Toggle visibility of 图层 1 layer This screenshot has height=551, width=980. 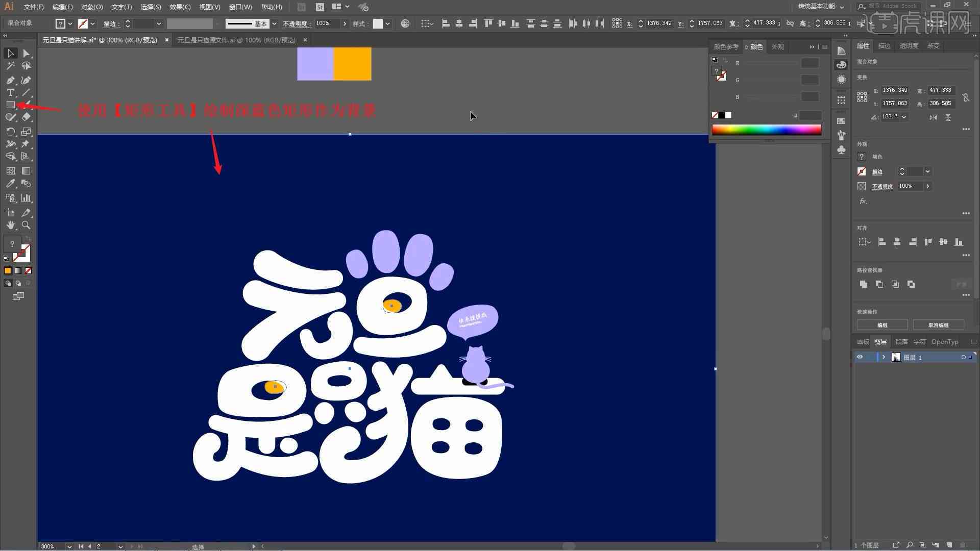point(860,357)
